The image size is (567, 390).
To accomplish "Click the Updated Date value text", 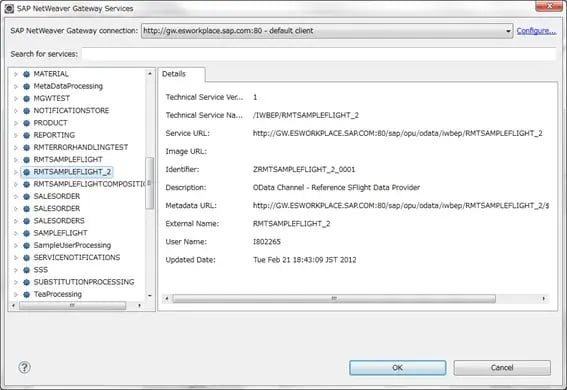I will tap(304, 260).
